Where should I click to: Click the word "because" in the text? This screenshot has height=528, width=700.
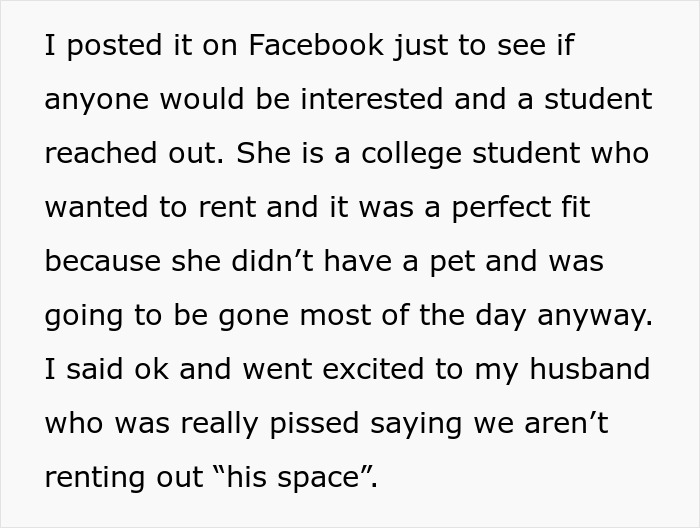click(x=103, y=262)
